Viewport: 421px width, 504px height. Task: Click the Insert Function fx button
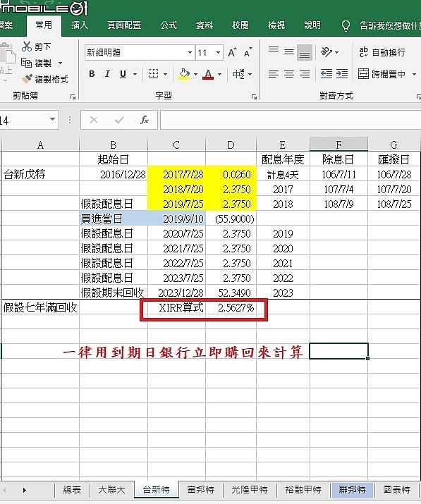pos(145,120)
